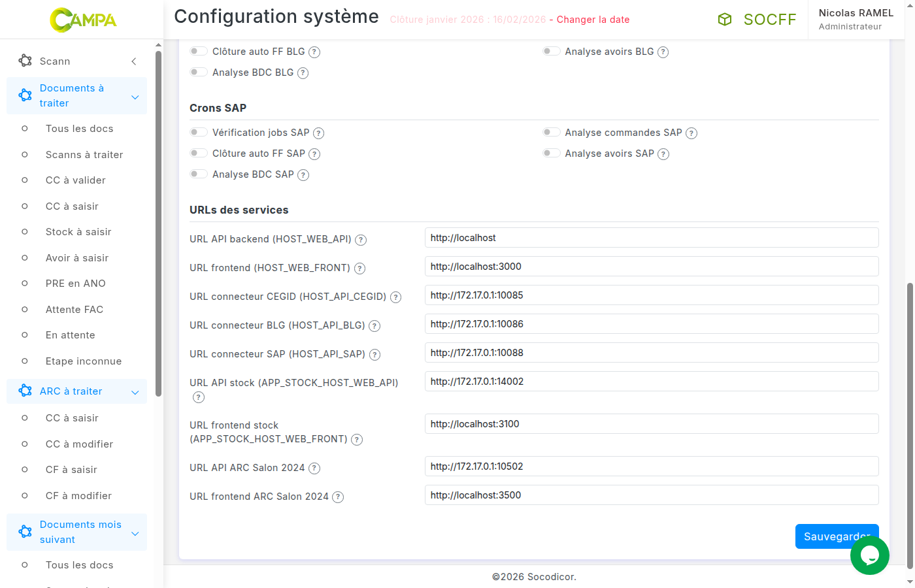This screenshot has height=588, width=915.
Task: Go to PRE en ANO
Action: (76, 284)
